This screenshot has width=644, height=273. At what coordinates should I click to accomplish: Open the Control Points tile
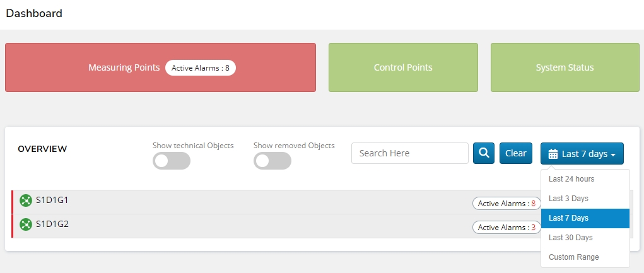tap(403, 67)
